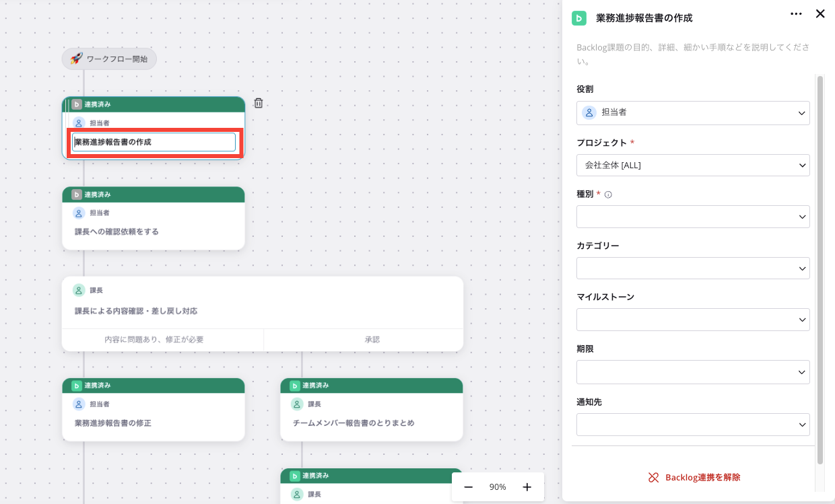Click person icon on 業務進捗報告書の修正 card
The width and height of the screenshot is (835, 504).
79,404
